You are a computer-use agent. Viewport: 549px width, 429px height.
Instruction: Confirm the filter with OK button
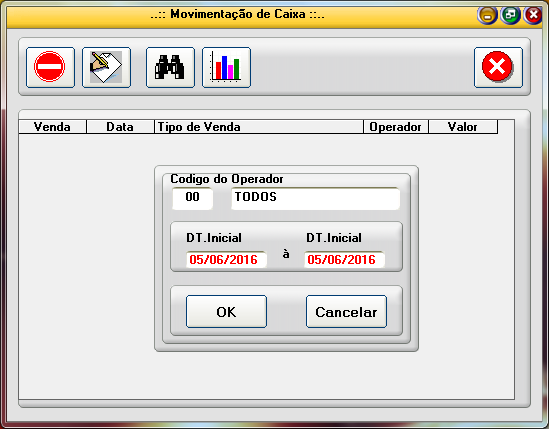[226, 312]
